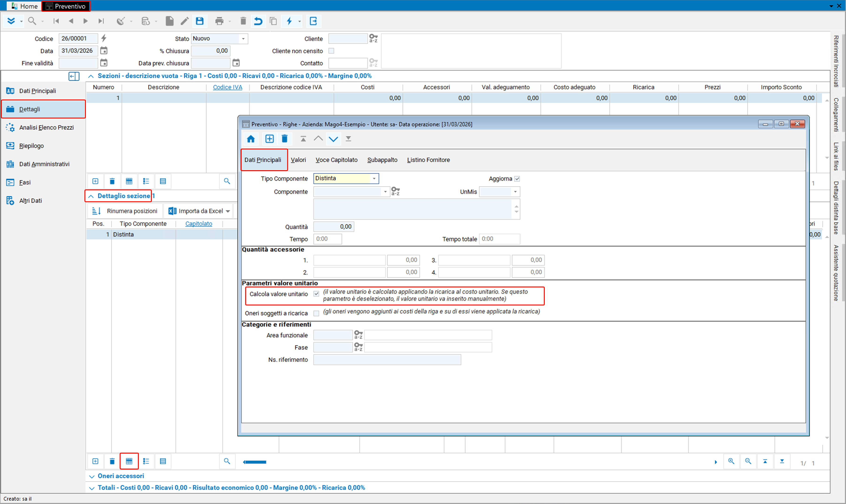The image size is (846, 504).
Task: Click the Copy document icon in toolbar
Action: (x=273, y=21)
